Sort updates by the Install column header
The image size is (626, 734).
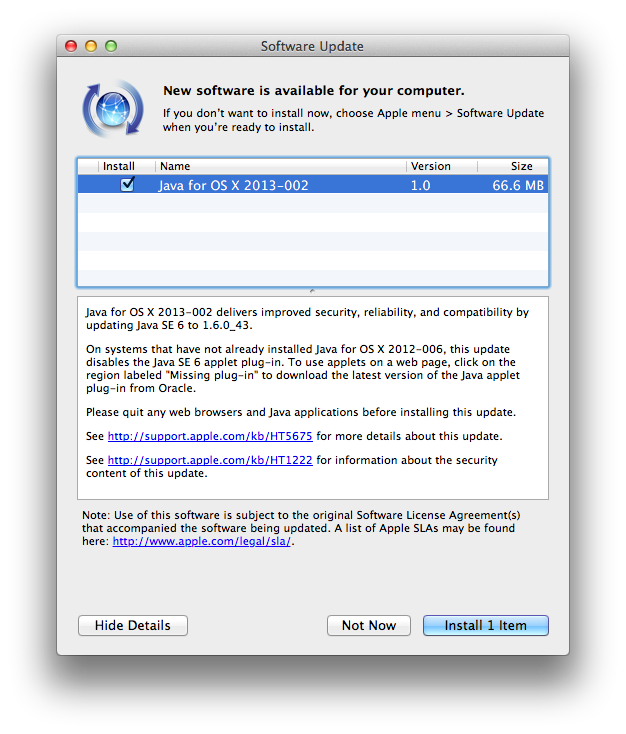(x=117, y=166)
